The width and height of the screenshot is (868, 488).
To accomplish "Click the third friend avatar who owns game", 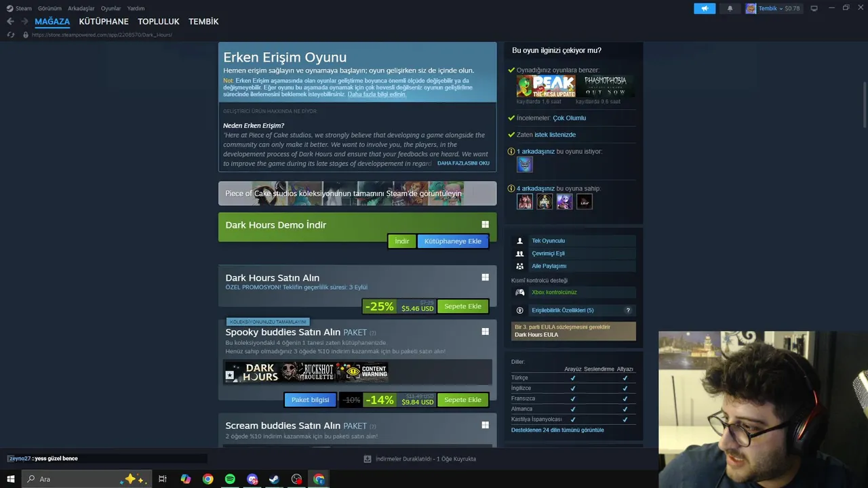I will 564,201.
